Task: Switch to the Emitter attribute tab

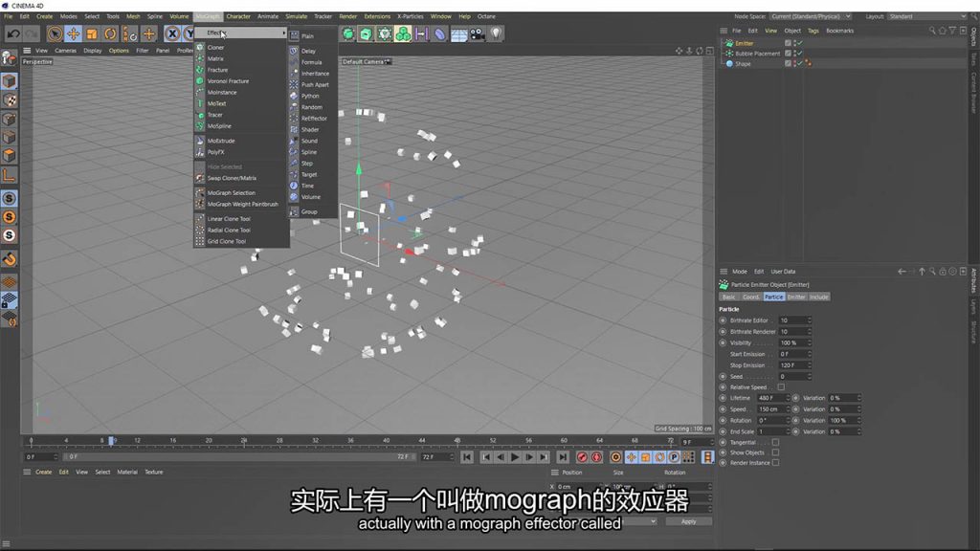Action: 796,298
